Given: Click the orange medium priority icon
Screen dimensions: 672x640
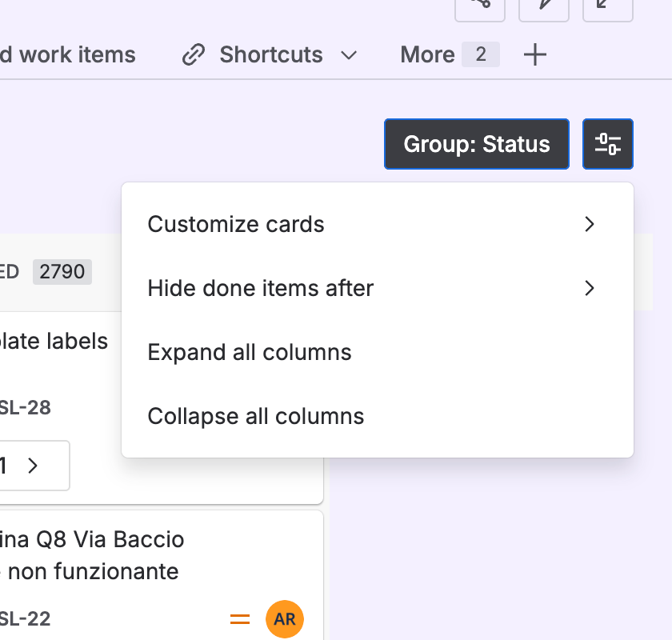Looking at the screenshot, I should tap(240, 618).
